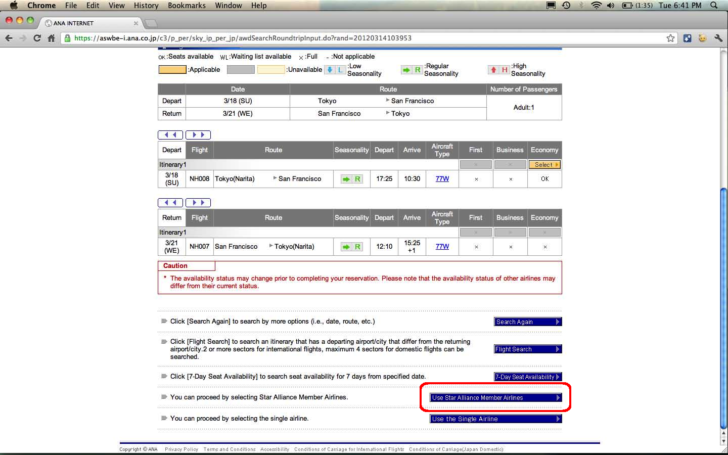Bookmark this page with the star icon

670,38
